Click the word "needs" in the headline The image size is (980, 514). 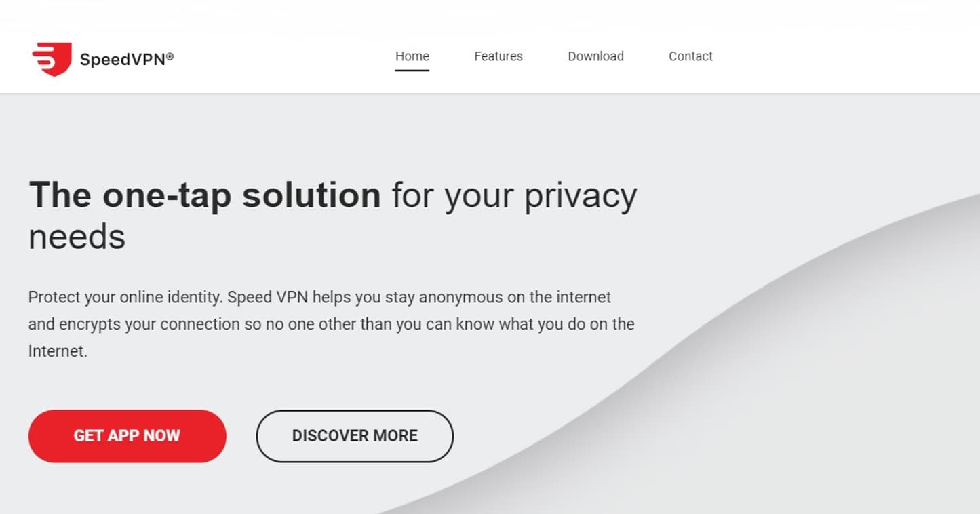tap(77, 237)
